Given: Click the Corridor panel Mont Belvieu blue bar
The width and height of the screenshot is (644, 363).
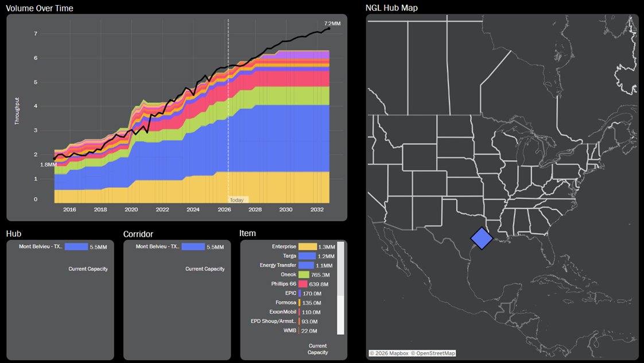Looking at the screenshot, I should pyautogui.click(x=193, y=246).
